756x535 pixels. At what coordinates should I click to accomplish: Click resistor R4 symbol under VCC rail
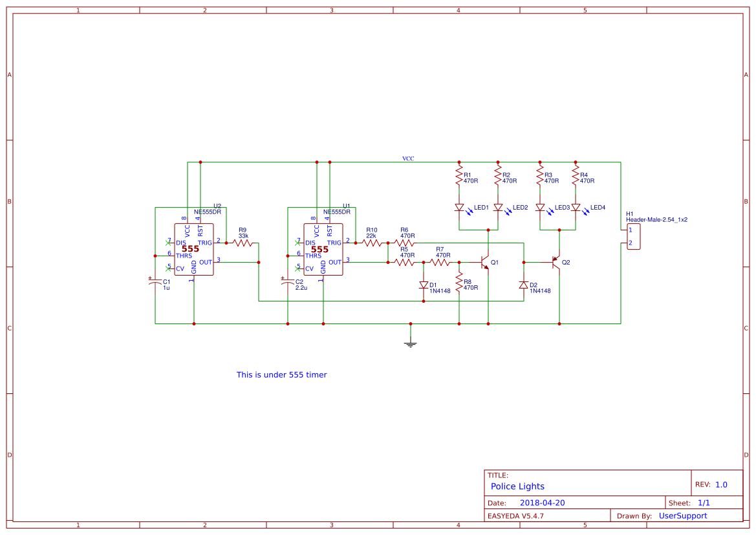coord(575,175)
